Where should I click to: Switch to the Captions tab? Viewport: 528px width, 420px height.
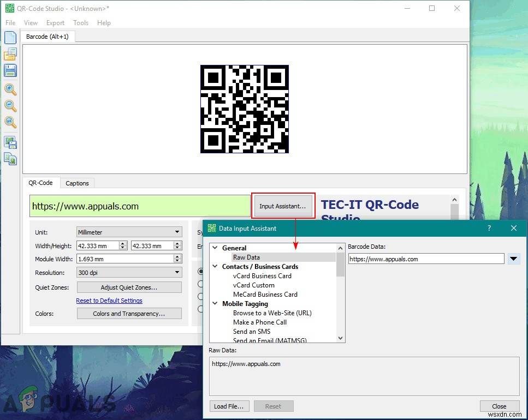77,183
